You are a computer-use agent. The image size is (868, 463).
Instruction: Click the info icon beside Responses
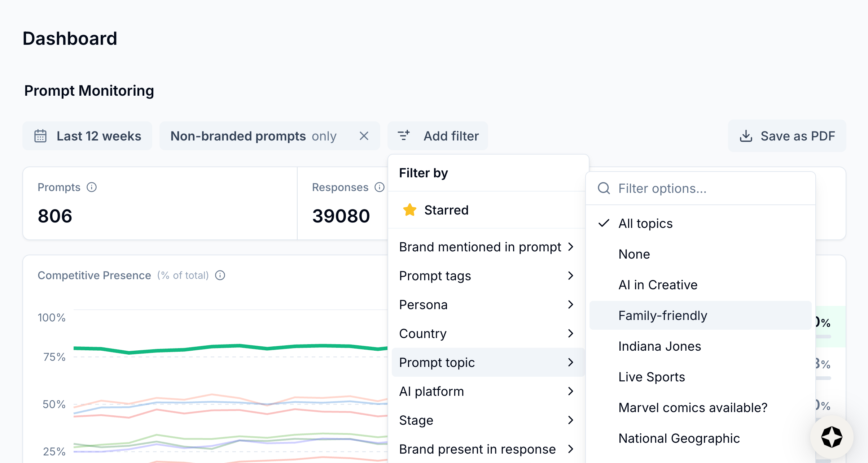tap(379, 187)
